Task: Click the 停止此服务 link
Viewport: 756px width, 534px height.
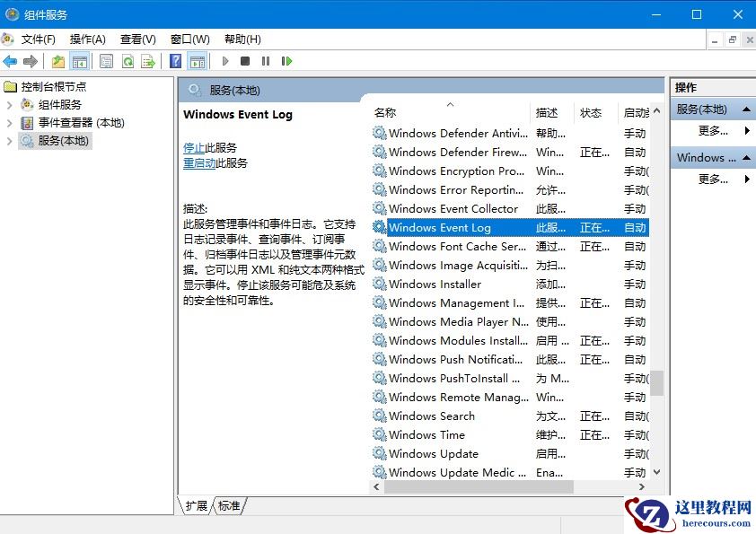Action: pos(207,146)
